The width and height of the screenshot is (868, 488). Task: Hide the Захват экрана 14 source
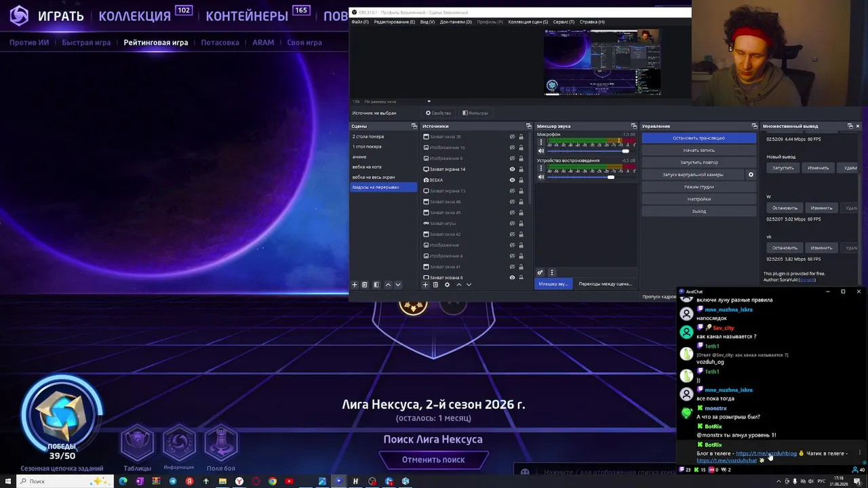coord(512,169)
